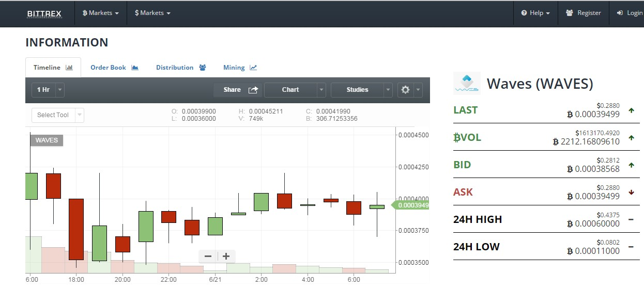
Task: Click the Studies button
Action: (357, 90)
